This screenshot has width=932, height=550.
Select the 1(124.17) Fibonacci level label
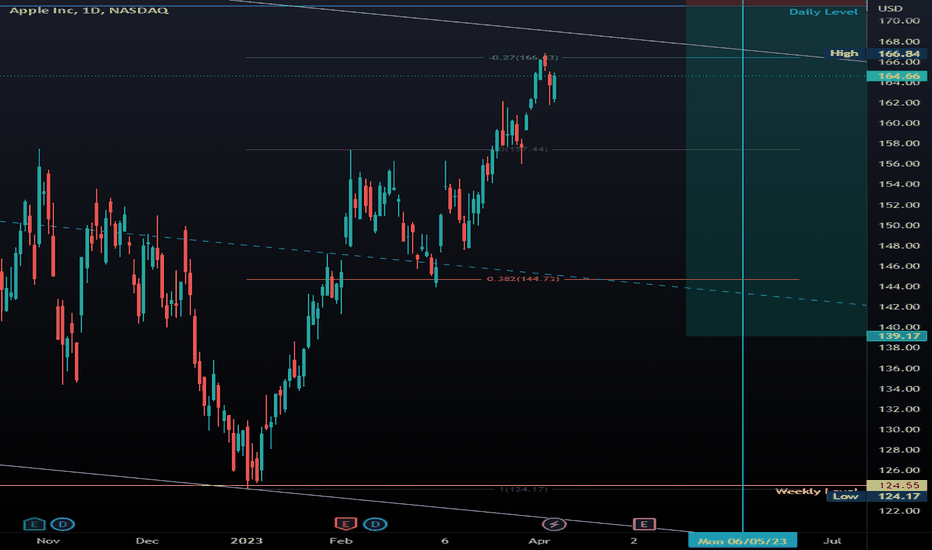click(523, 489)
